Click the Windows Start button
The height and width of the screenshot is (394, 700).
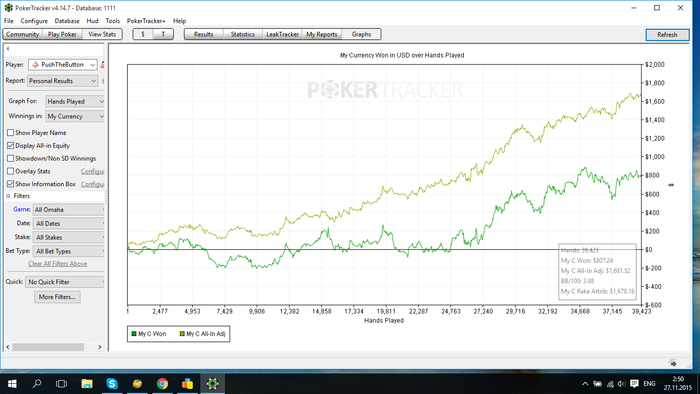coord(12,384)
